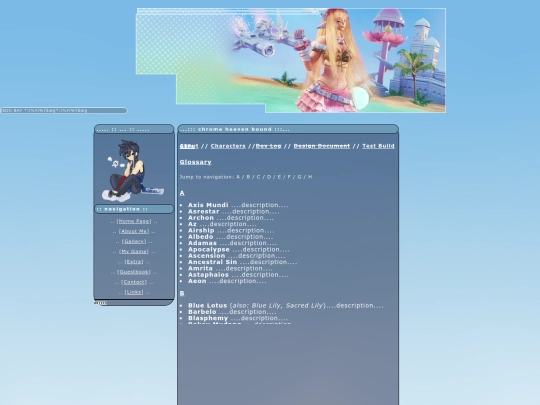The image size is (540, 405).
Task: Go to Home Page in sidebar navigation
Action: pyautogui.click(x=134, y=221)
